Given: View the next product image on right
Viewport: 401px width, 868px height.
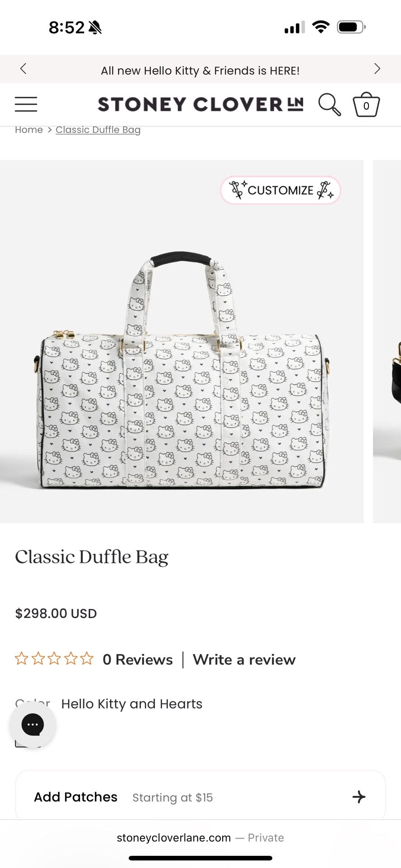Looking at the screenshot, I should 387,341.
